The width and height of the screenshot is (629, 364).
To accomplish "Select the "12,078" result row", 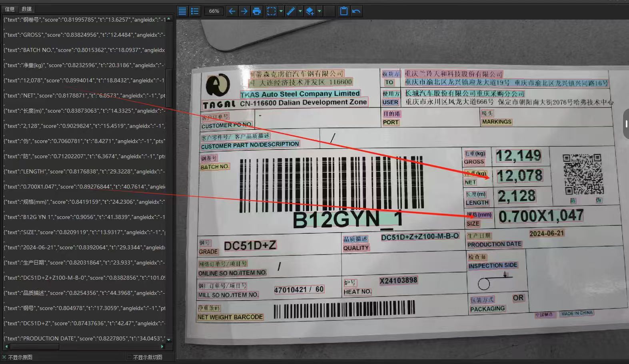I will coord(84,80).
